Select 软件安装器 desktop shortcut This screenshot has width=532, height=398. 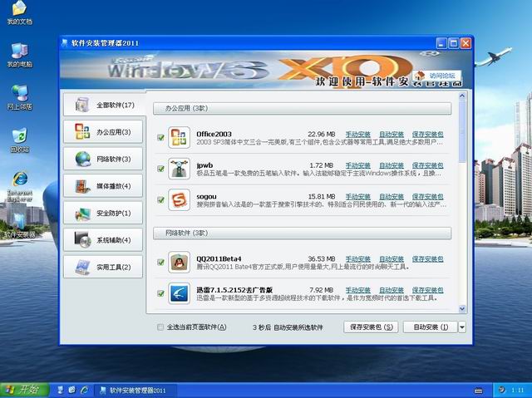19,225
